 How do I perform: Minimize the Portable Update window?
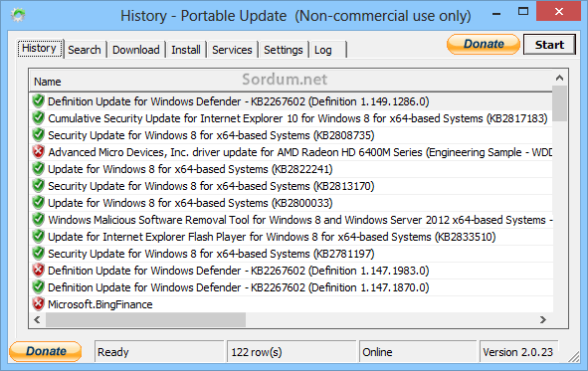pos(496,14)
